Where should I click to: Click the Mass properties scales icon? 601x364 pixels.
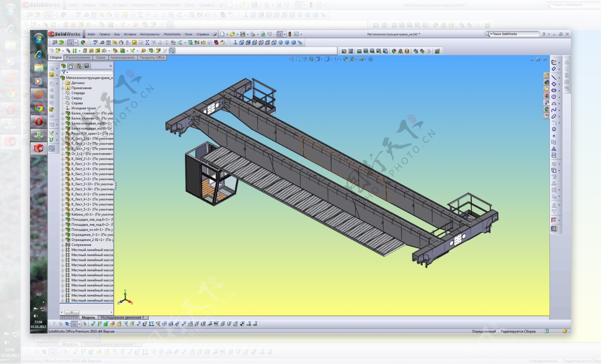(109, 42)
